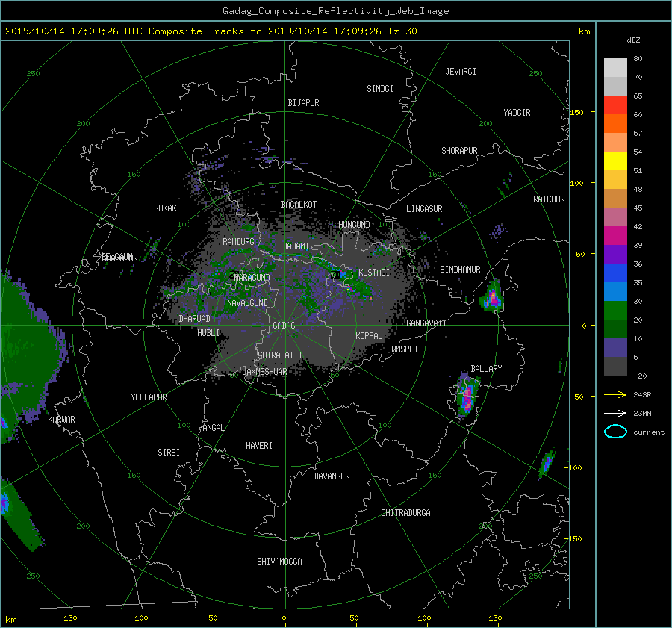
Task: Click the YELLAPUR city label
Action: 149,397
